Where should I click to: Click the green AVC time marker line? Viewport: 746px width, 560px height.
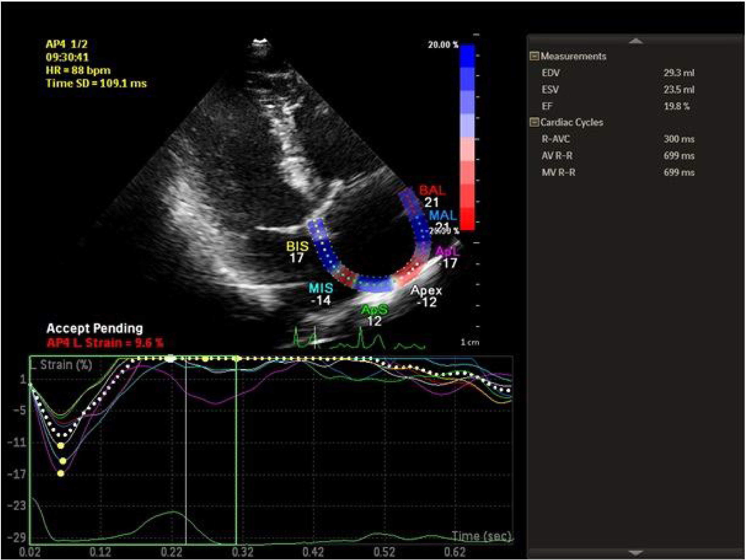point(236,455)
